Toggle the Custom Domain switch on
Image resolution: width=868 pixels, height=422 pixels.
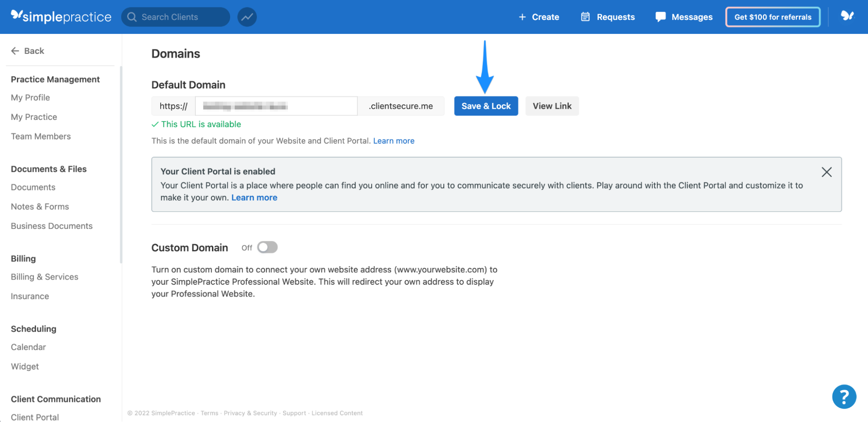click(x=267, y=247)
